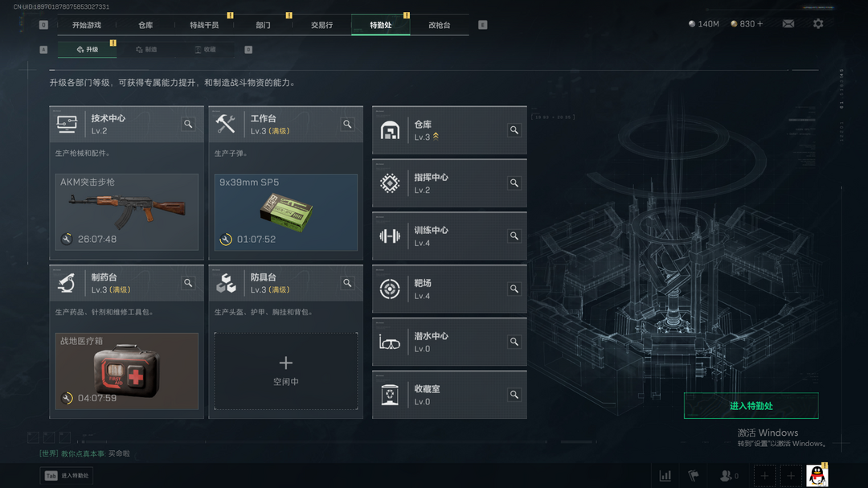Image resolution: width=868 pixels, height=488 pixels.
Task: Open the AKM突击步枪 production item
Action: tap(127, 212)
